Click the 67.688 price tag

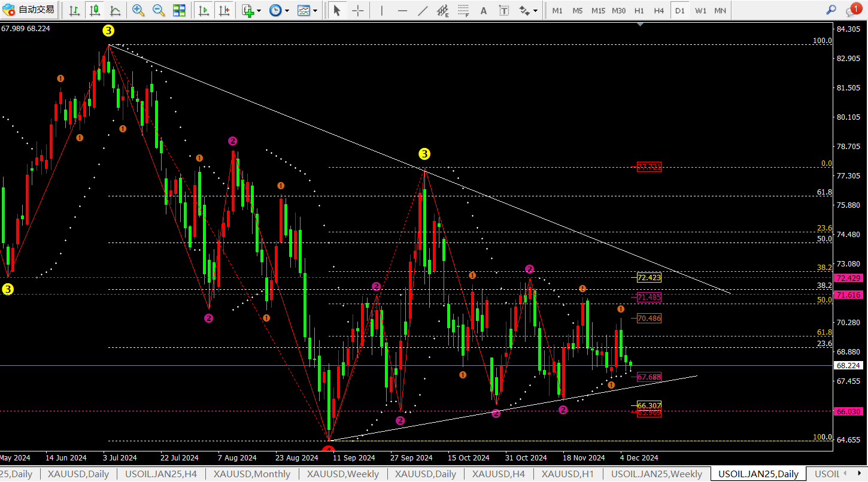[650, 377]
